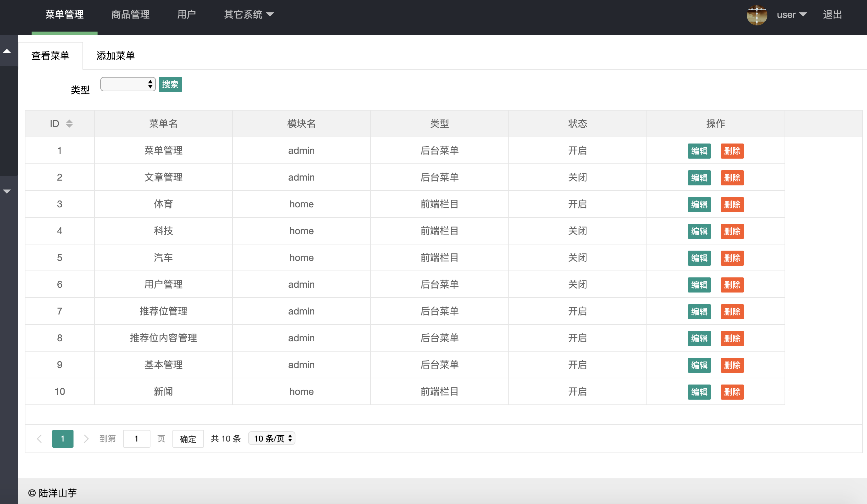Go to next page arrow

[86, 439]
